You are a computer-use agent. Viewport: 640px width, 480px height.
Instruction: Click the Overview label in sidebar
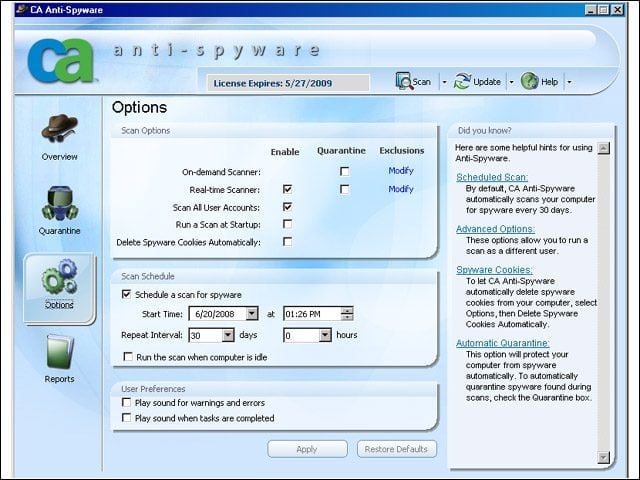59,157
